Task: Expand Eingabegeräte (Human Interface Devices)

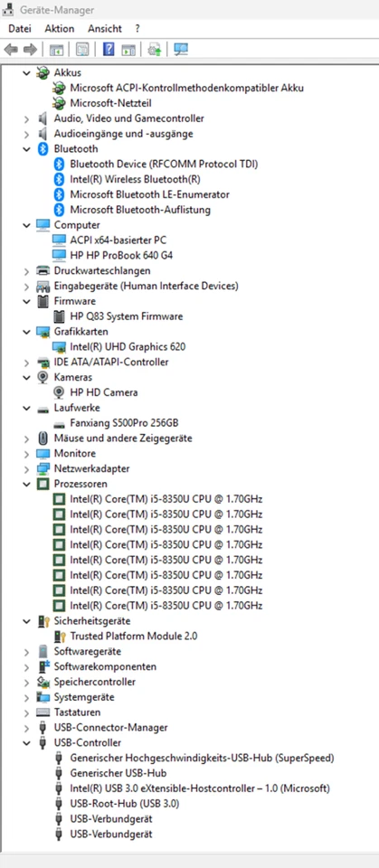Action: [26, 287]
